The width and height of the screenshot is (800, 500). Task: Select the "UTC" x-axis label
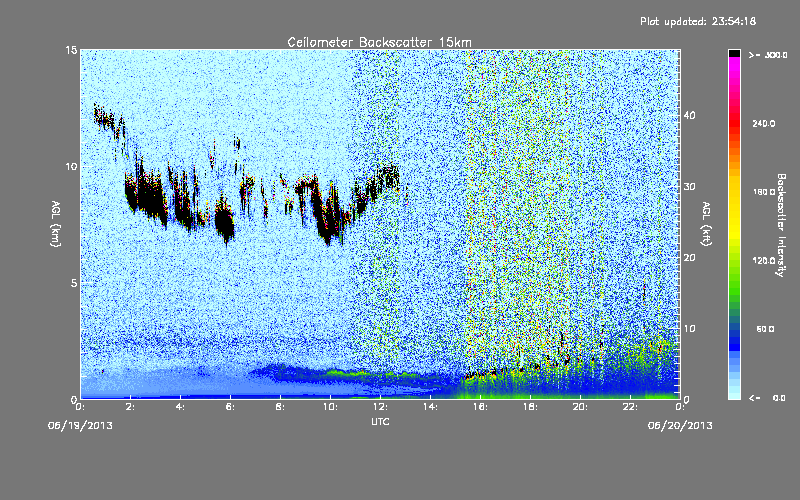380,421
